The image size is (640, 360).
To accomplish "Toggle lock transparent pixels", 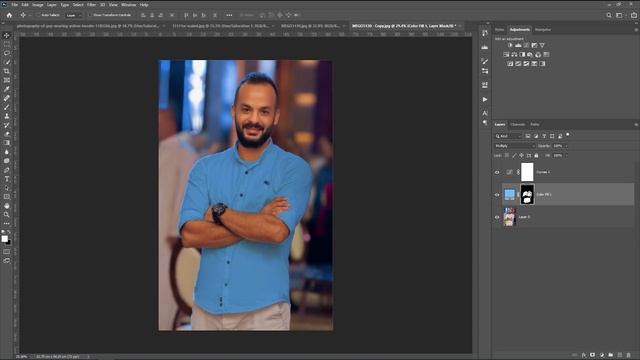I will click(x=507, y=156).
